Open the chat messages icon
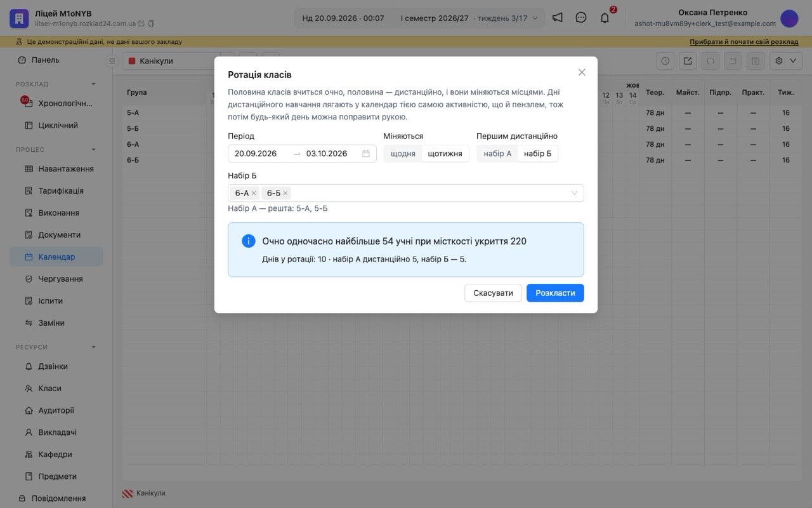Viewport: 812px width, 508px height. tap(581, 18)
